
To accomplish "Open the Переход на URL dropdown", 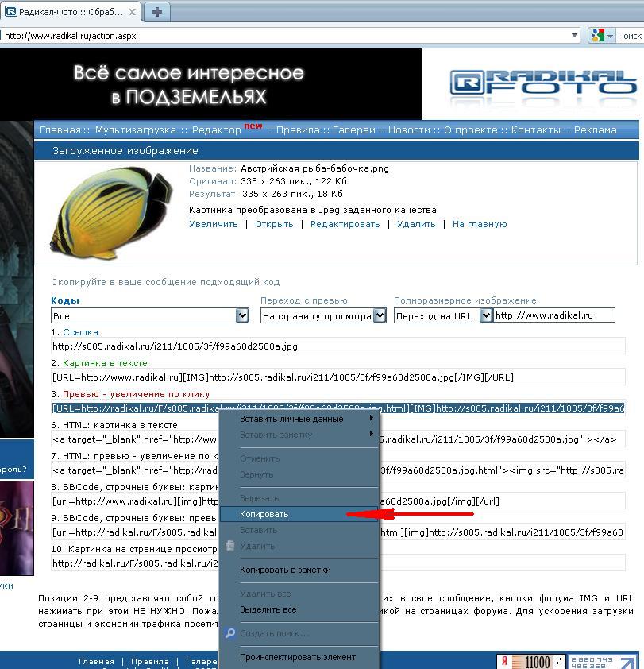I will click(x=485, y=315).
